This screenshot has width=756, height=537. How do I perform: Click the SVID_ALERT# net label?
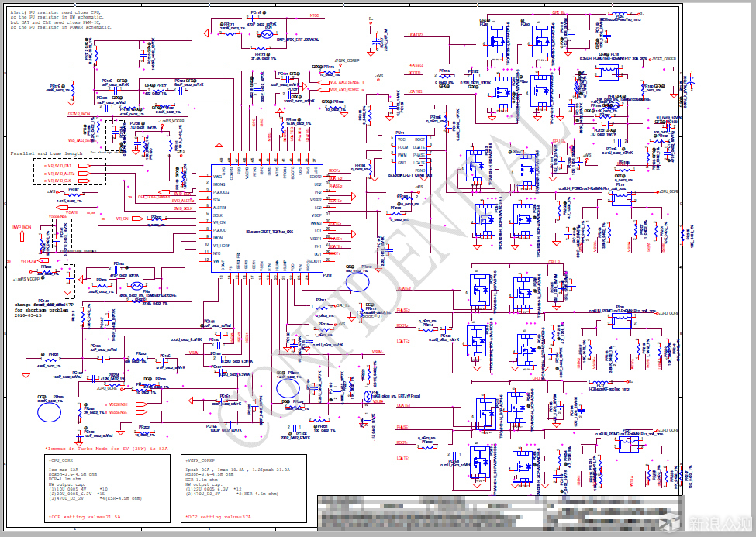pos(183,201)
